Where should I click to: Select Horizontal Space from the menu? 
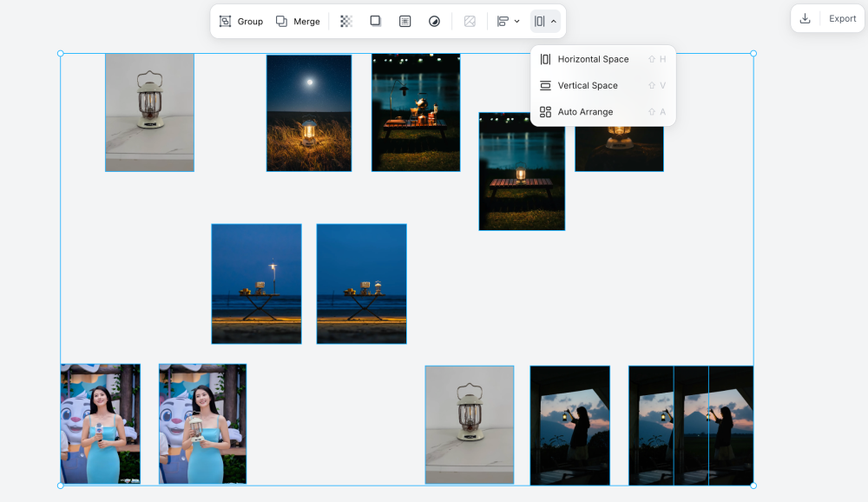593,59
